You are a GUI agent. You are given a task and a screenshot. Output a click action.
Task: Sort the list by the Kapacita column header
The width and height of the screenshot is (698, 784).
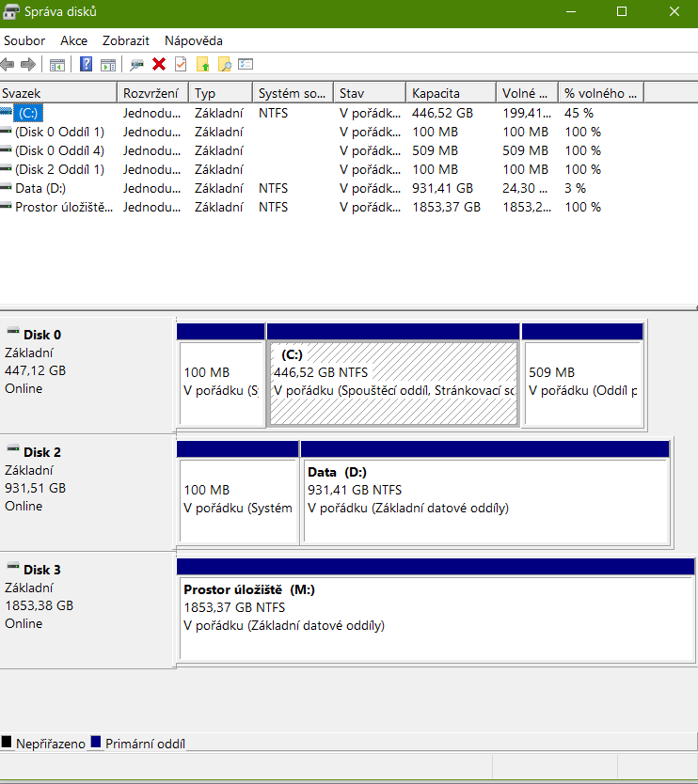pyautogui.click(x=450, y=93)
